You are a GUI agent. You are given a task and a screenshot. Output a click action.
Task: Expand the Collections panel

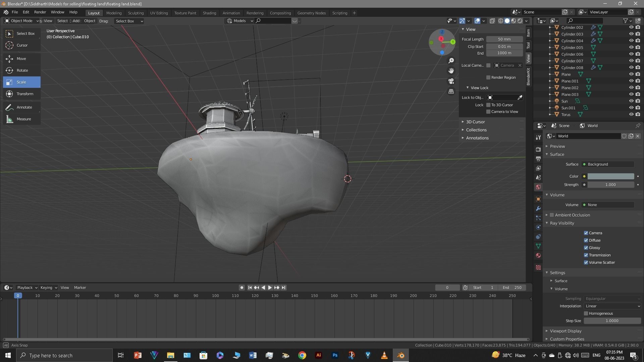[476, 130]
